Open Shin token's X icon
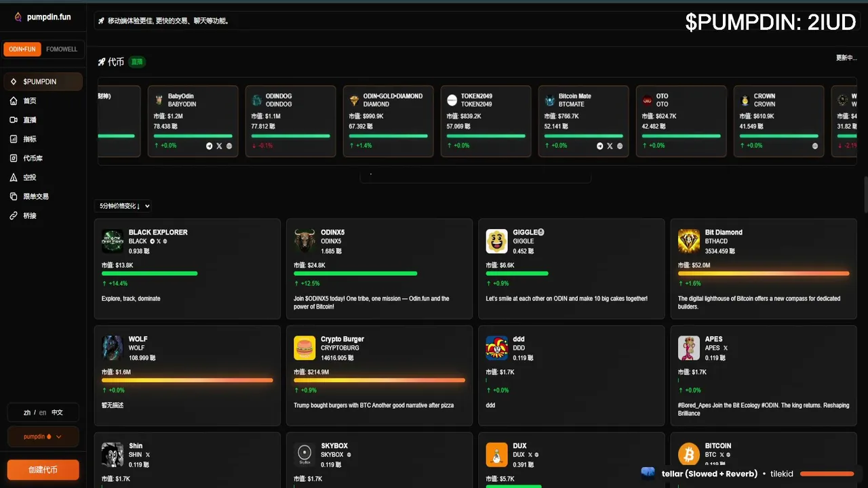This screenshot has width=868, height=488. 148,455
